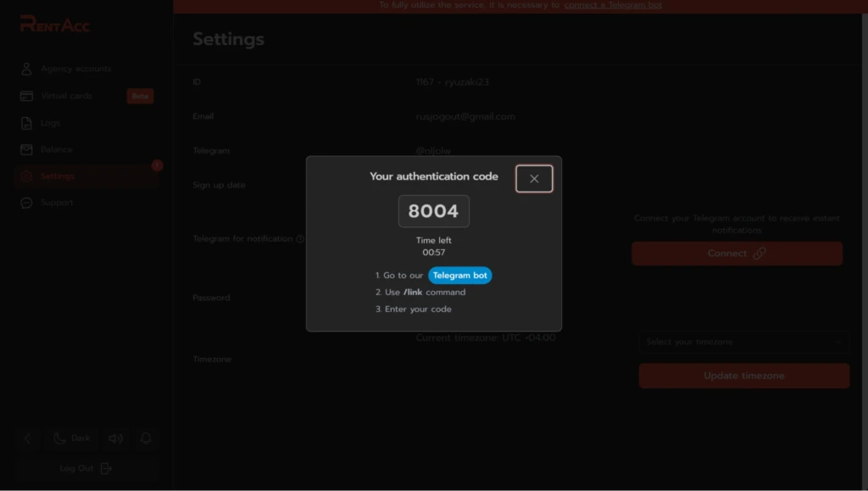The width and height of the screenshot is (868, 491).
Task: Toggle Dark theme mode
Action: click(72, 438)
